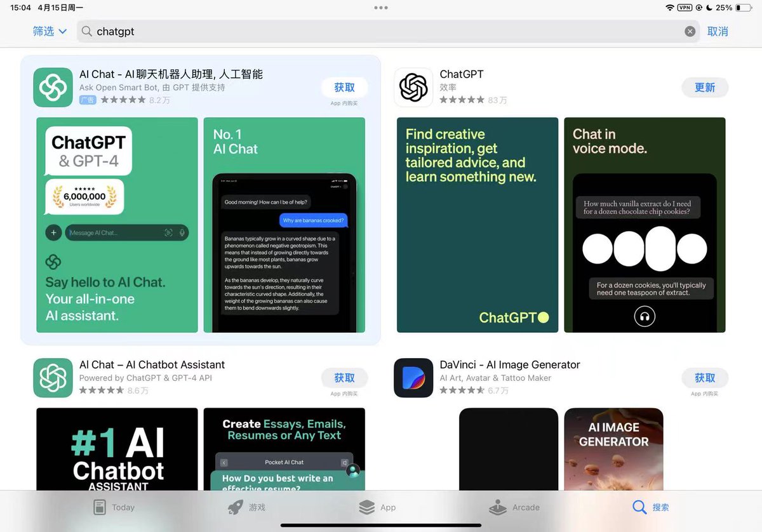The width and height of the screenshot is (762, 532).
Task: Click Powered by ChatGPT & GPT-4 API subtitle
Action: pos(145,378)
